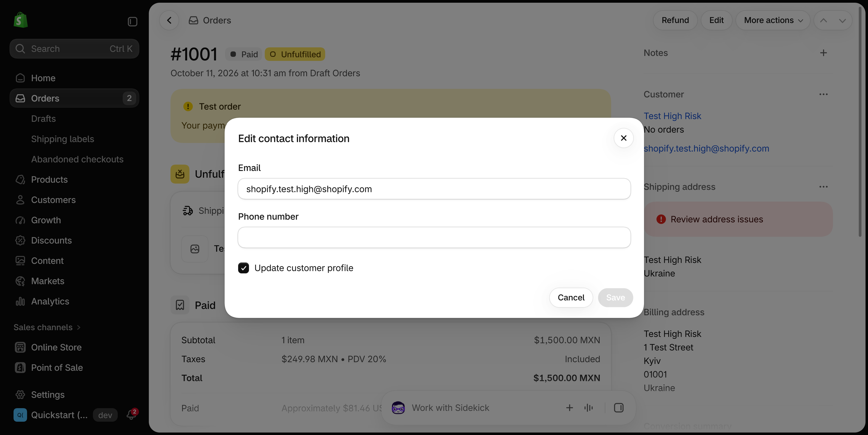Open Drafts under Orders
Screen dimensions: 868x435
43,119
